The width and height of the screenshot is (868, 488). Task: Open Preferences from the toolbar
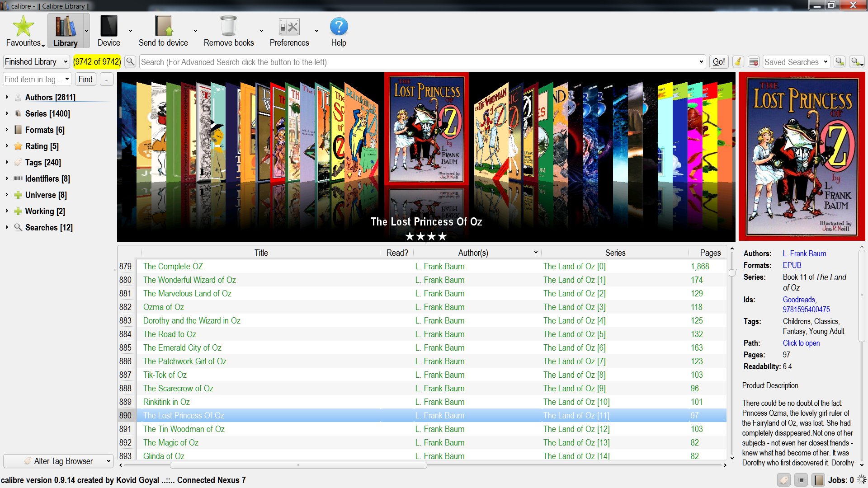(x=289, y=27)
